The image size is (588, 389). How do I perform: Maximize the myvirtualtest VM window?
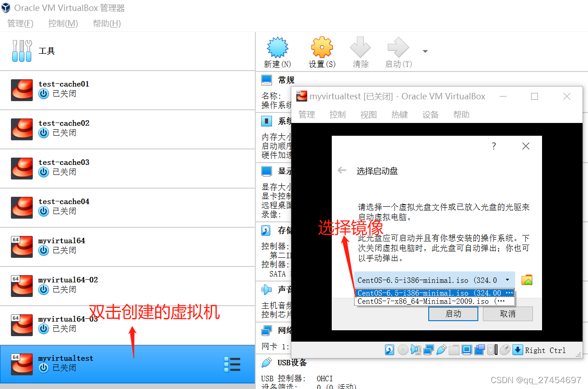535,96
